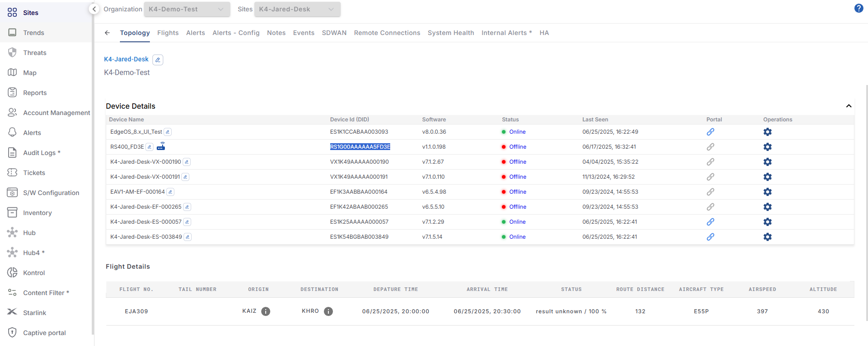Open Starlink in the sidebar
Image resolution: width=868 pixels, height=346 pixels.
click(x=35, y=313)
